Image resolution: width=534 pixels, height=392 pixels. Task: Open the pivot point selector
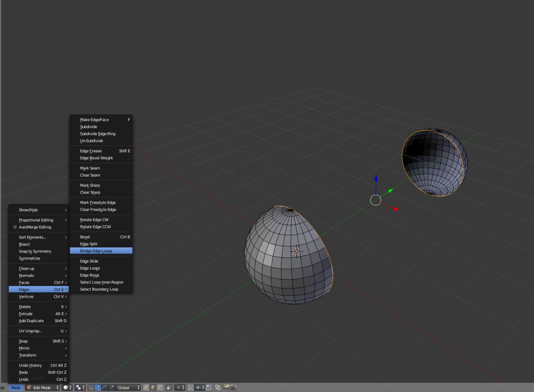coord(80,388)
